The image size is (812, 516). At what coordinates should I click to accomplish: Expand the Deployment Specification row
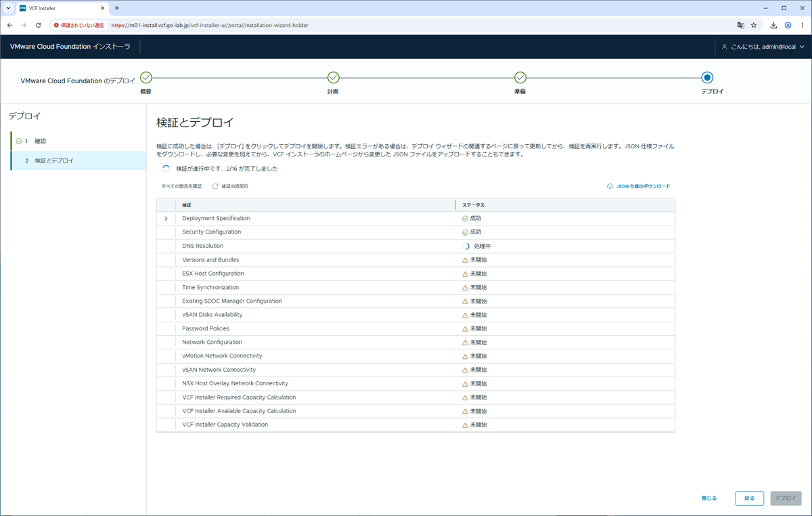coord(166,218)
